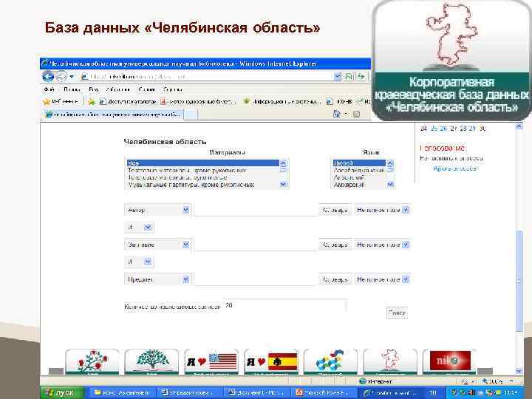Click the Home icon in the IE command bar

(x=336, y=114)
